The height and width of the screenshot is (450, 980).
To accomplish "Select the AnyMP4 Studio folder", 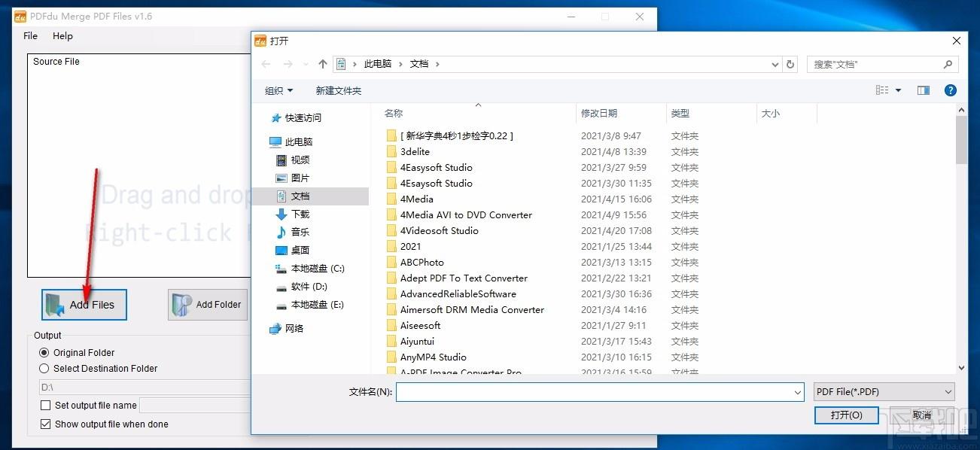I will [433, 357].
